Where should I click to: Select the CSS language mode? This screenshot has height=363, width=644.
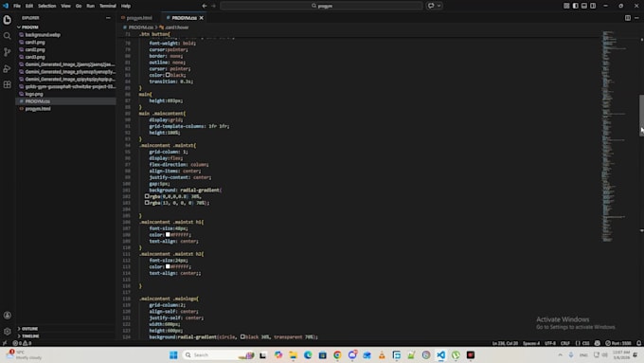[582, 343]
